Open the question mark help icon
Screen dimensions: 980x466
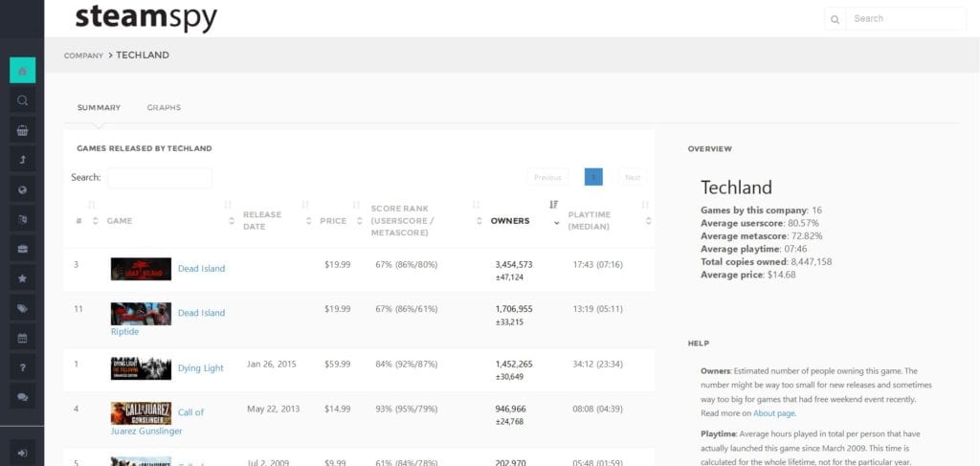pos(22,367)
